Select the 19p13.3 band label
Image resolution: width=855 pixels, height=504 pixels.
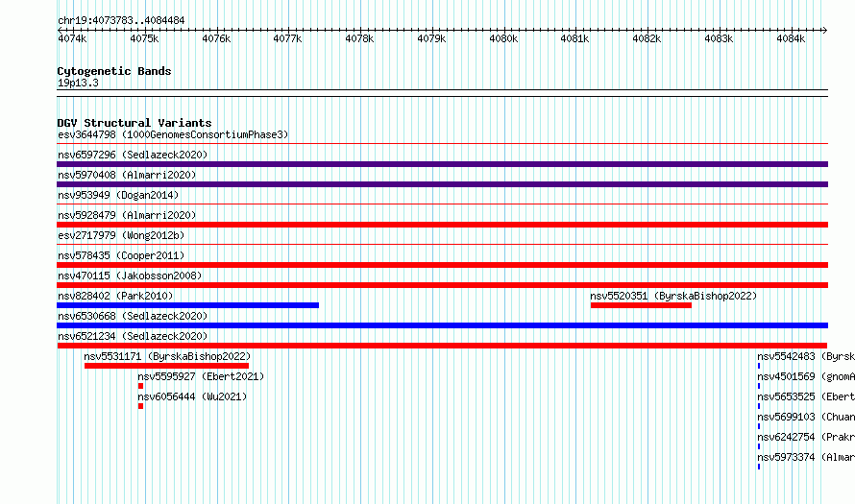point(78,83)
